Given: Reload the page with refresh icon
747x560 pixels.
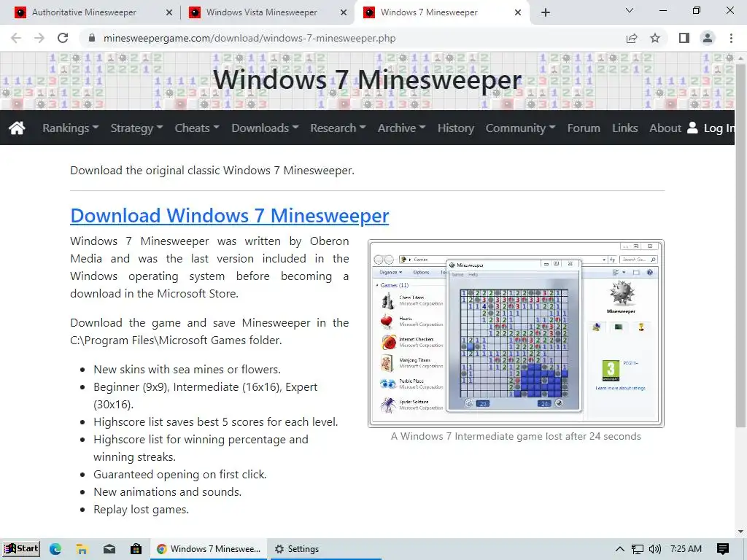Looking at the screenshot, I should (x=63, y=38).
